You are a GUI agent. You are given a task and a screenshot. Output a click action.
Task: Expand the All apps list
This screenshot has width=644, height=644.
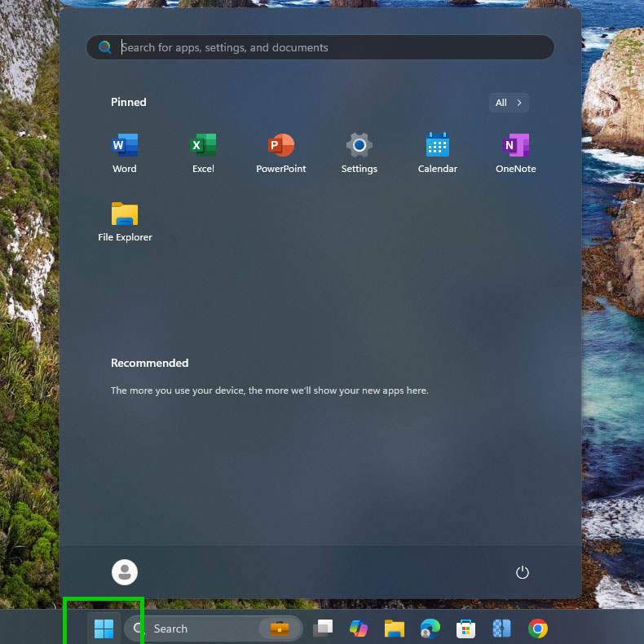click(x=509, y=103)
